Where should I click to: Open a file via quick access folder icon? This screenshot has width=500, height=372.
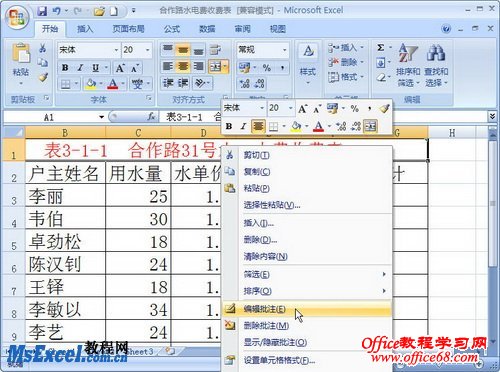[99, 12]
